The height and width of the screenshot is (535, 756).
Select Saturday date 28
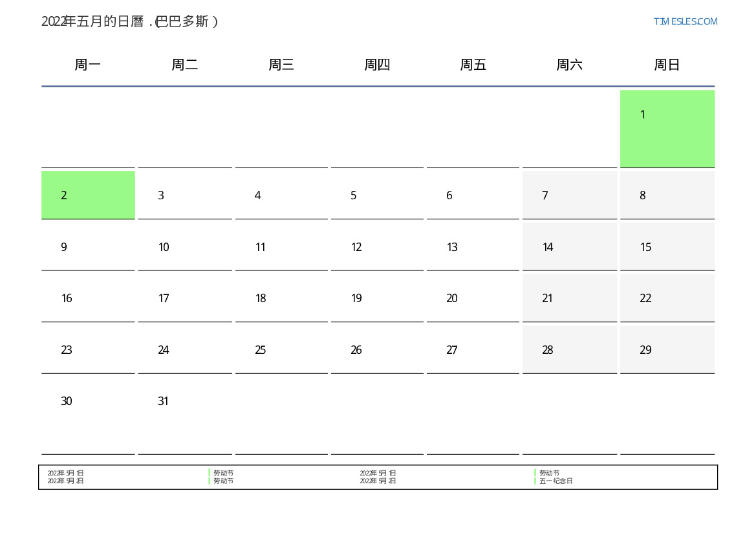569,349
